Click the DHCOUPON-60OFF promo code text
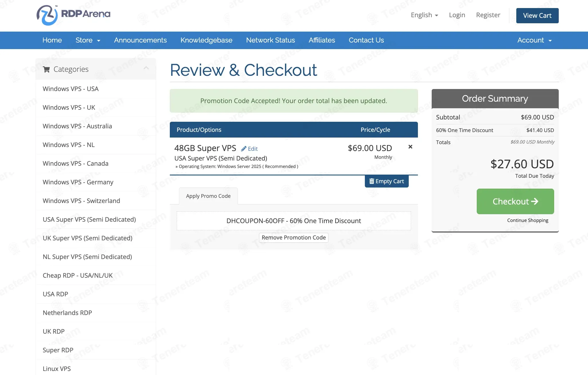 coord(294,221)
